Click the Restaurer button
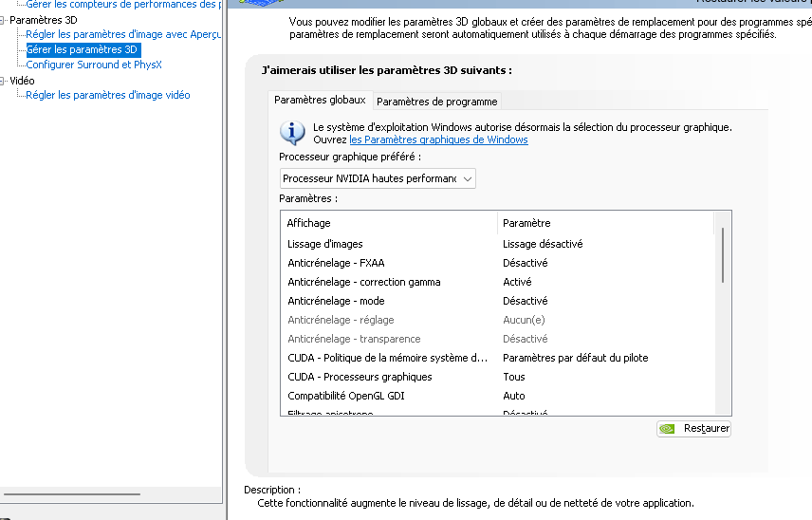The image size is (812, 520). [x=694, y=428]
